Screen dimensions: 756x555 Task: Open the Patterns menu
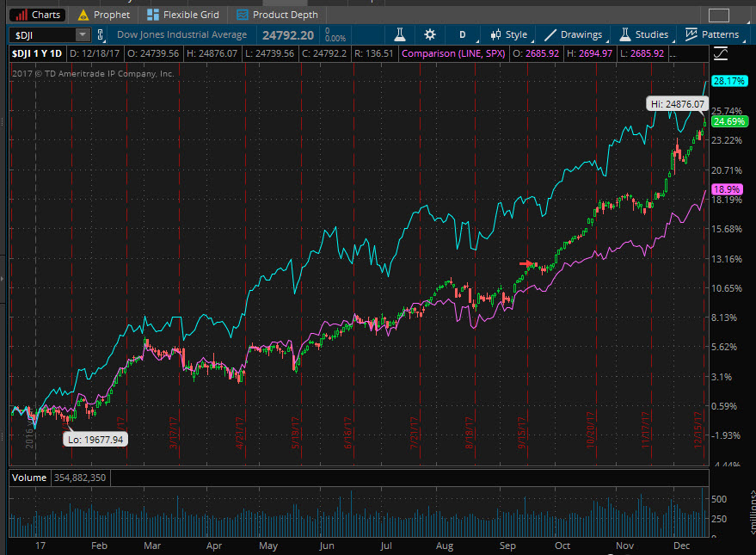tap(713, 34)
